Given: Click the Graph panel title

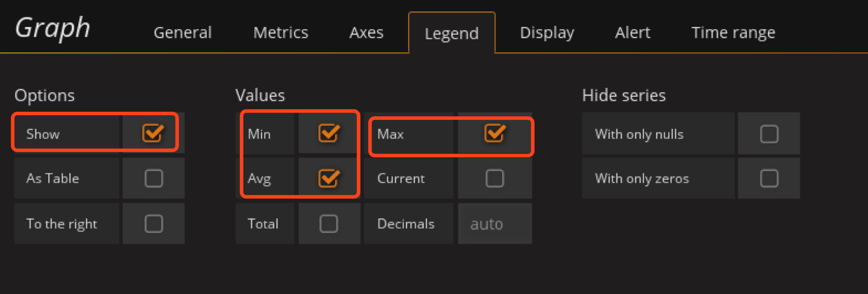Looking at the screenshot, I should click(52, 28).
